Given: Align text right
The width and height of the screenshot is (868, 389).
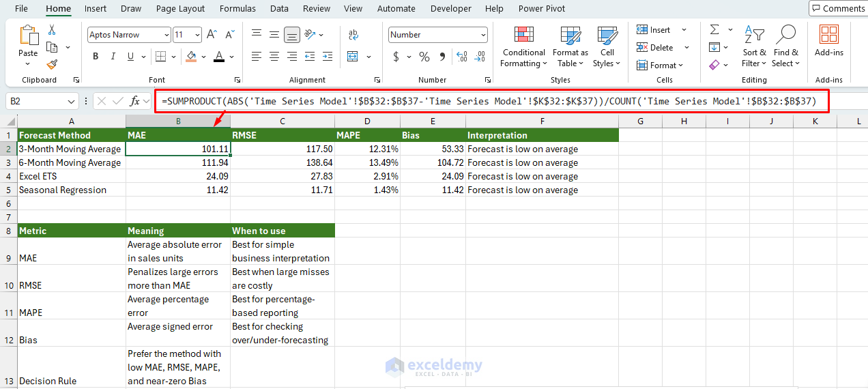Looking at the screenshot, I should coord(292,57).
